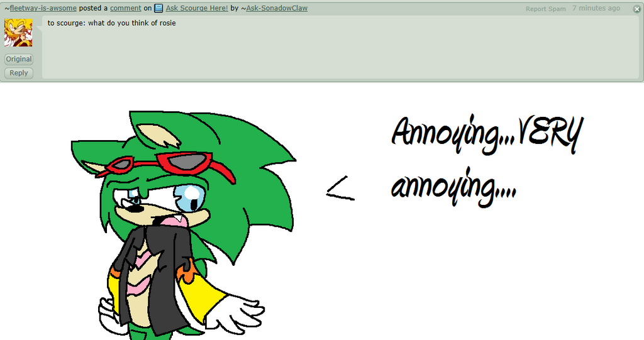Image resolution: width=644 pixels, height=340 pixels.
Task: Open the 'comment' link in header
Action: [x=125, y=8]
